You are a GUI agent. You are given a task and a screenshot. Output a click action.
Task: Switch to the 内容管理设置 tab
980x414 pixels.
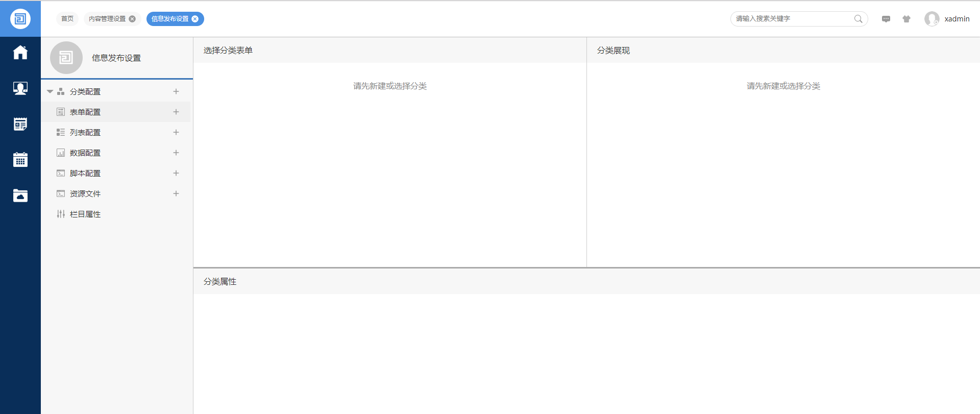click(107, 19)
